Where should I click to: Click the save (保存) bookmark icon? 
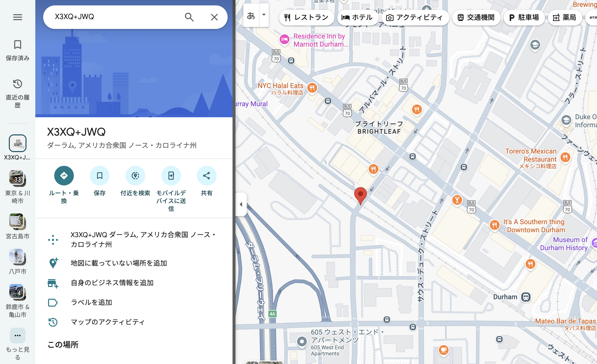click(x=99, y=175)
